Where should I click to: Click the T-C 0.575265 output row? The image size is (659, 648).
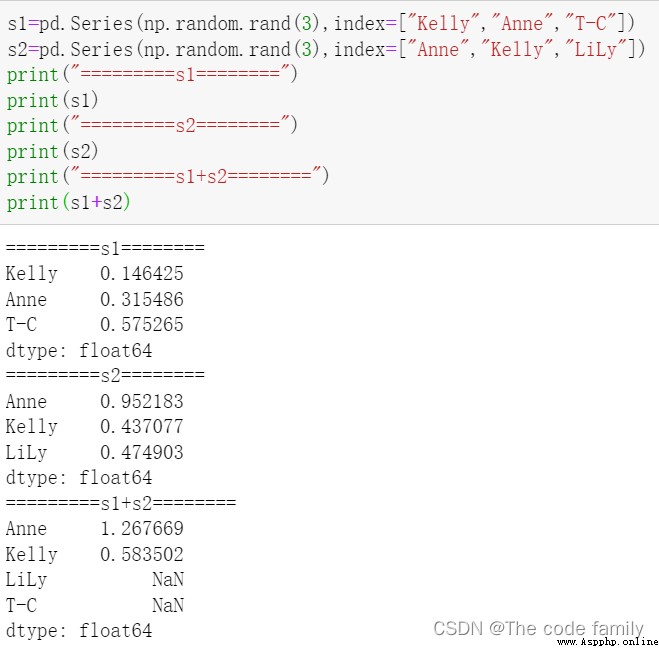coord(94,324)
